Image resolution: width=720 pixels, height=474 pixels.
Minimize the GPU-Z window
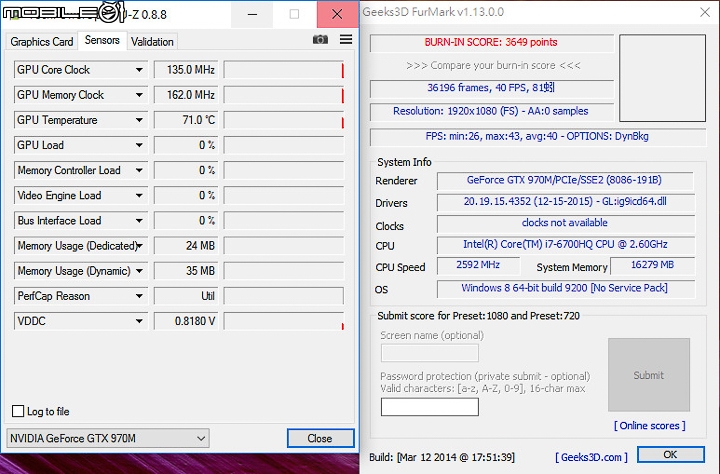tap(252, 14)
